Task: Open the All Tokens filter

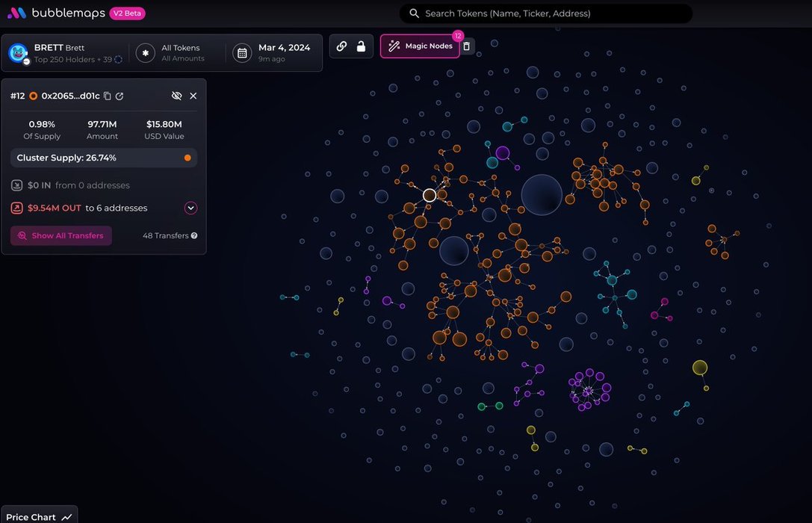Action: pos(182,52)
